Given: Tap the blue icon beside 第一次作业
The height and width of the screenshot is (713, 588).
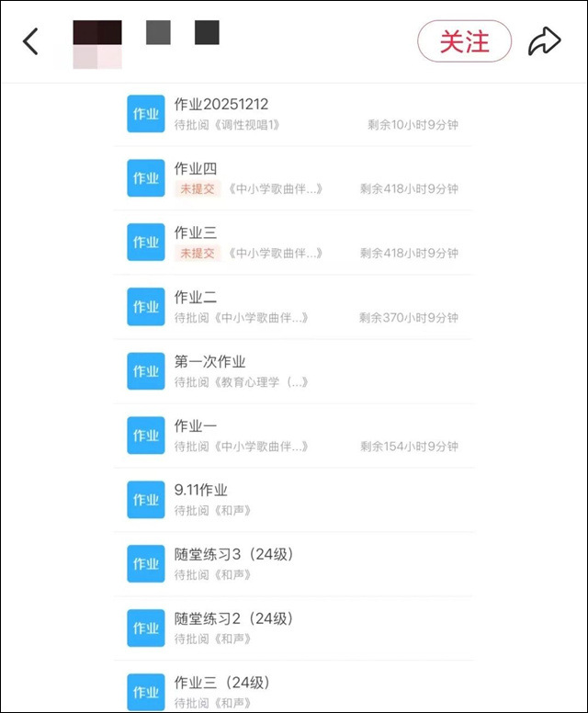Looking at the screenshot, I should [x=145, y=371].
